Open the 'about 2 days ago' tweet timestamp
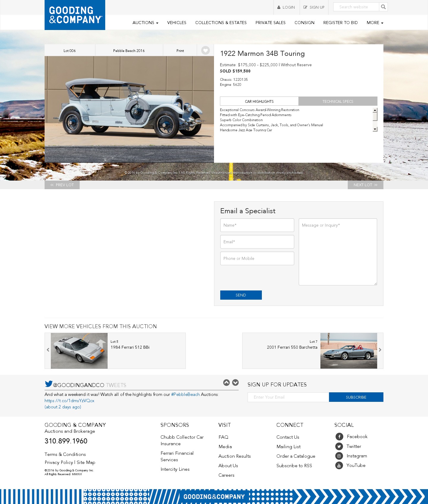428x504 pixels. tap(63, 407)
